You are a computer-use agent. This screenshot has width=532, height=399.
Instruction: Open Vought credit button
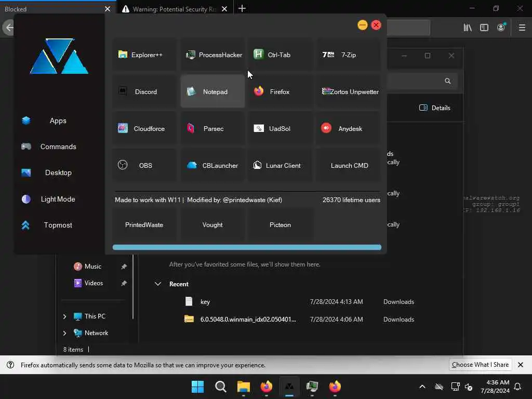tap(212, 225)
